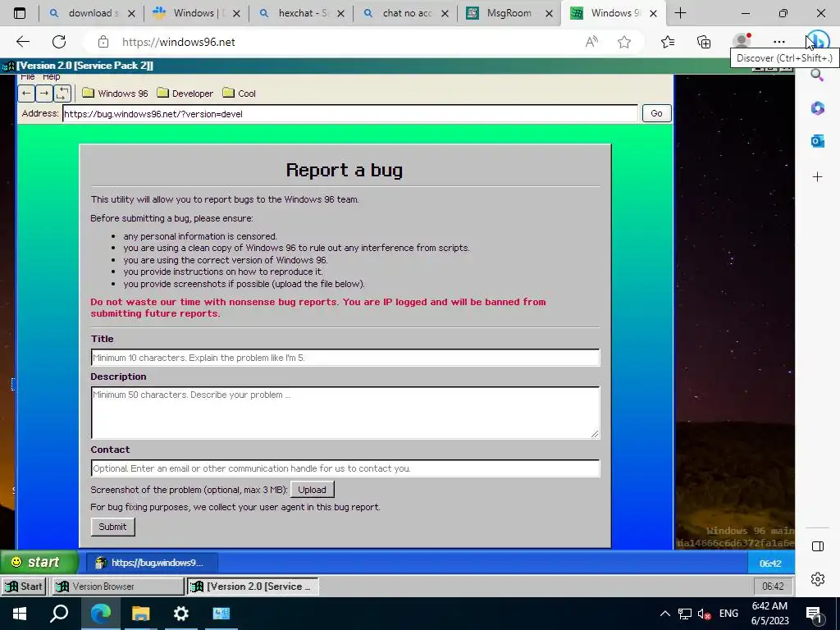Toggle sidebar visibility icon
Image resolution: width=840 pixels, height=630 pixels.
click(818, 546)
